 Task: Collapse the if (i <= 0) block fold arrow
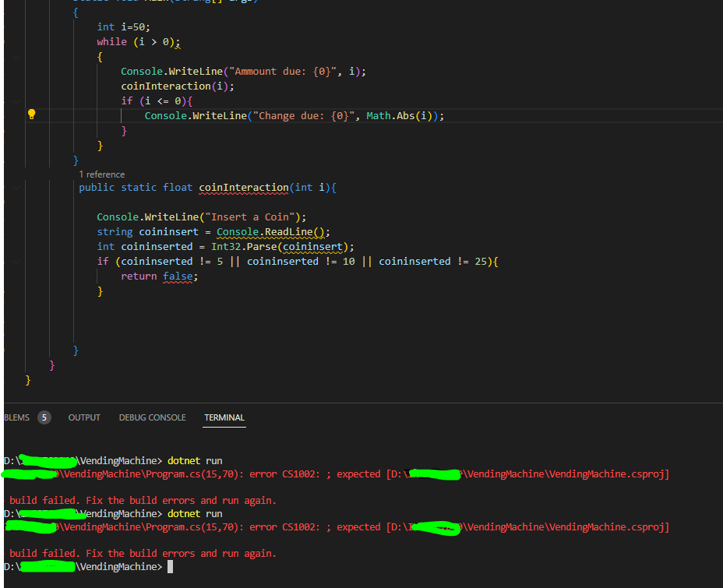[16, 101]
